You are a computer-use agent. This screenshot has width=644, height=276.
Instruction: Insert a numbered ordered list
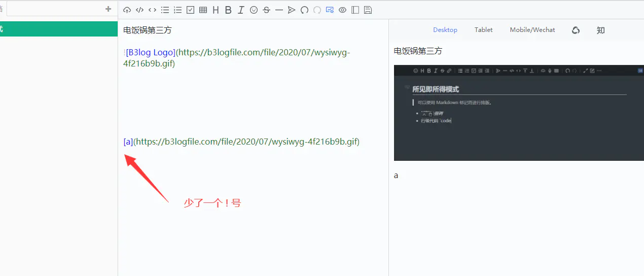(x=177, y=10)
